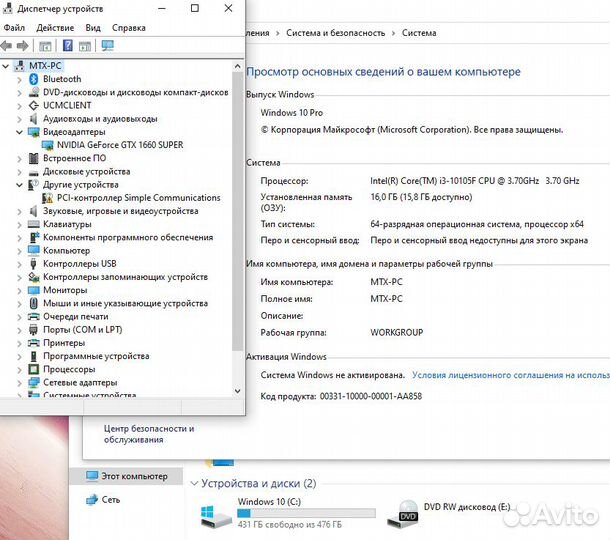This screenshot has width=610, height=540.
Task: Collapse the Видеоадаптеры category
Action: point(19,132)
